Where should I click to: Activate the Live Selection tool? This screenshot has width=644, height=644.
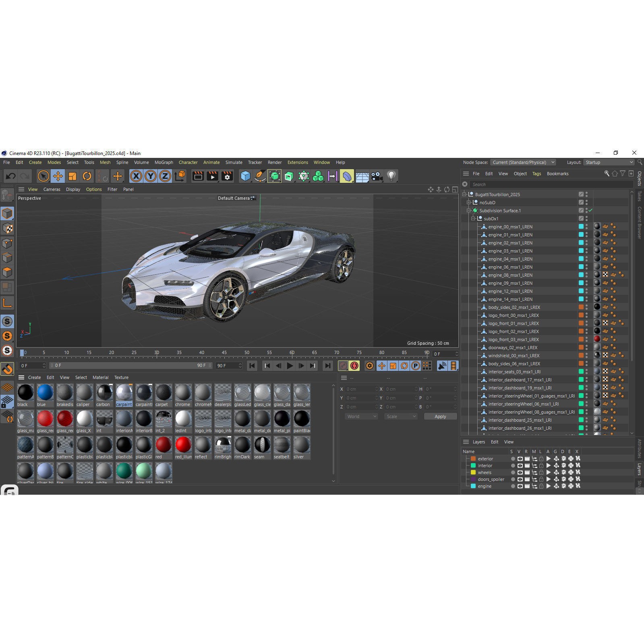tap(43, 176)
